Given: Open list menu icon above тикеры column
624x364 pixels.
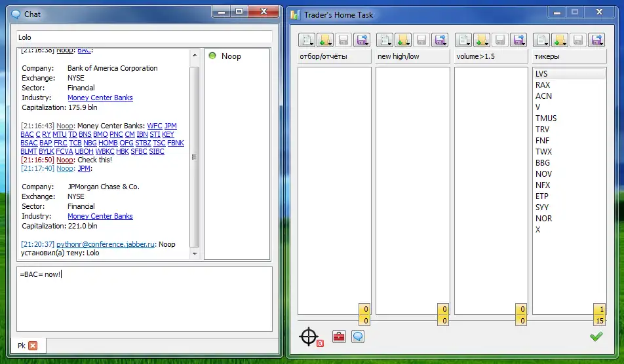Looking at the screenshot, I should [541, 40].
